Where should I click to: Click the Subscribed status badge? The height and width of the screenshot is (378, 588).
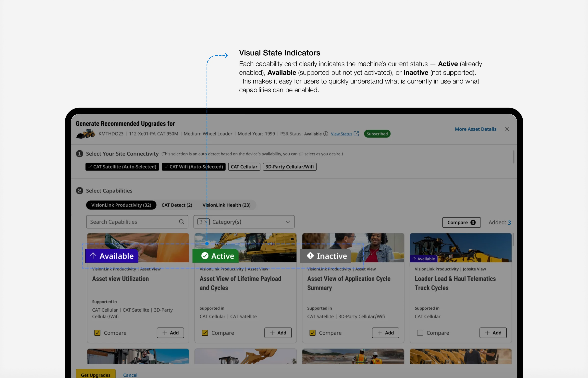pyautogui.click(x=377, y=134)
